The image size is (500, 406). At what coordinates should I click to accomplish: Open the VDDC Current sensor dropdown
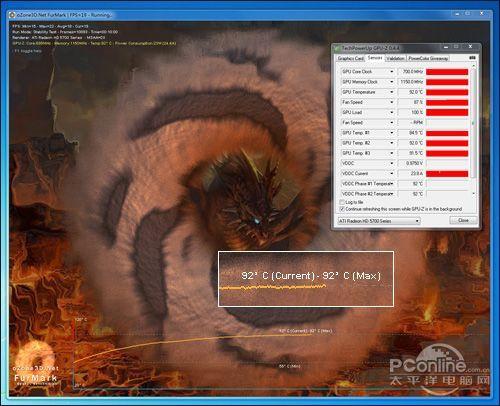pyautogui.click(x=392, y=173)
